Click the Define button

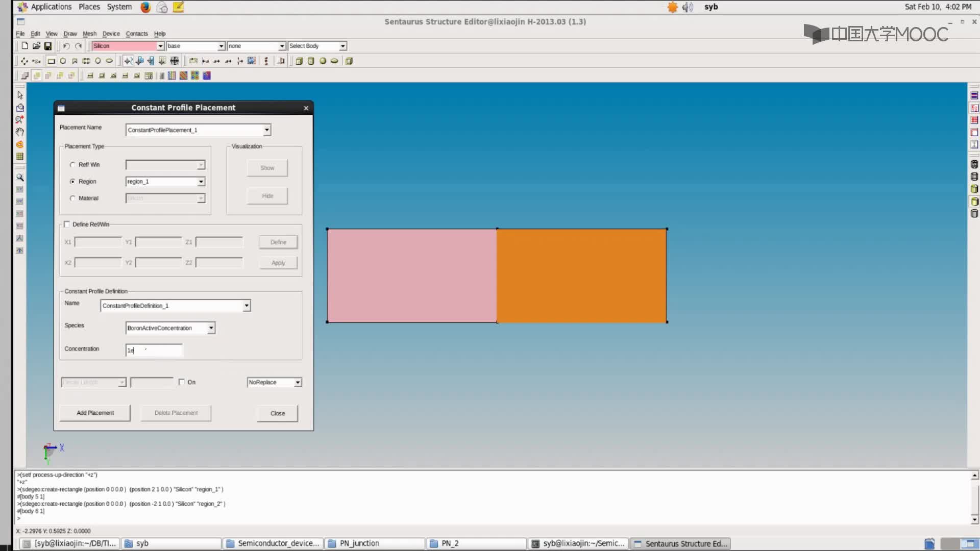click(278, 242)
